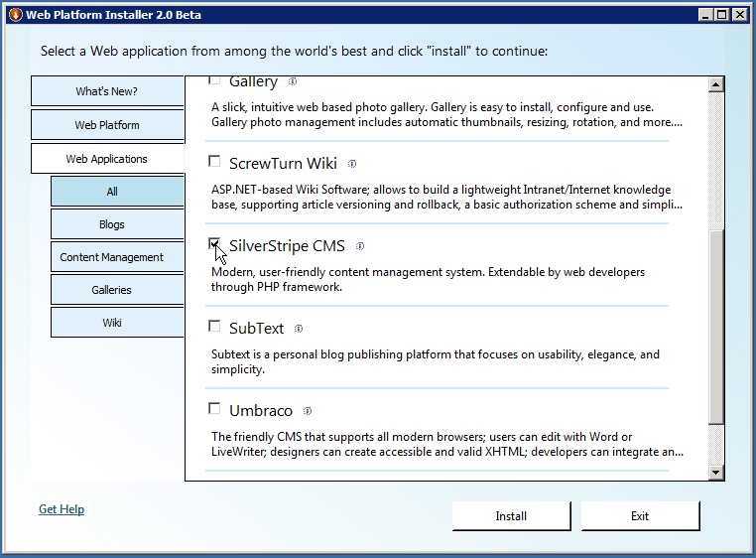Open the Get Help link

(62, 509)
